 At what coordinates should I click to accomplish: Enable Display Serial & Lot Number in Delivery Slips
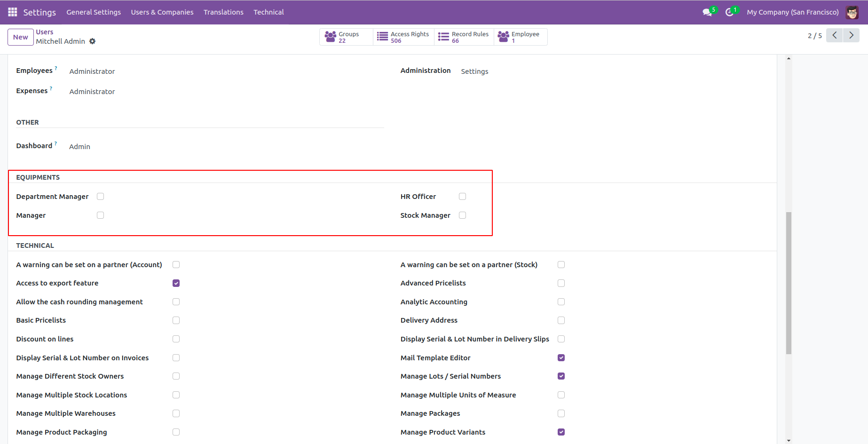pyautogui.click(x=561, y=339)
